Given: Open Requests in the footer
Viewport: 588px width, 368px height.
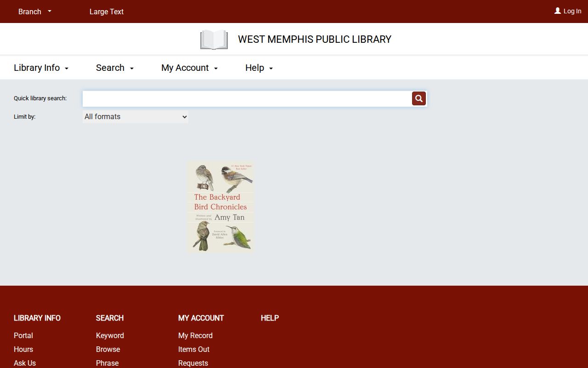Looking at the screenshot, I should tap(193, 363).
